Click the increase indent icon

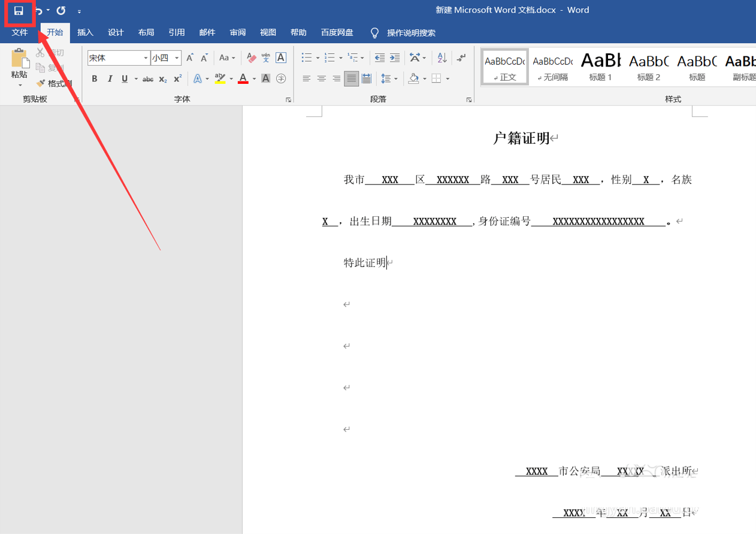click(394, 58)
